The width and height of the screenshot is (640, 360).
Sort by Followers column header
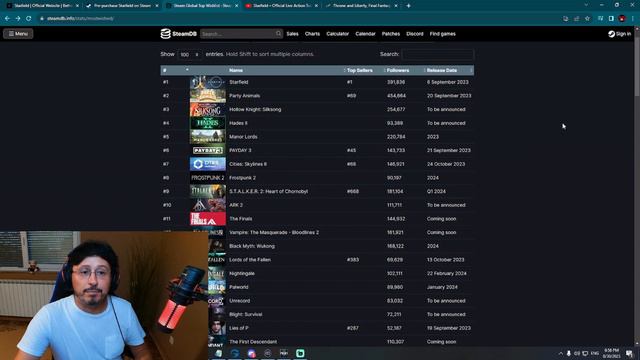click(x=404, y=70)
